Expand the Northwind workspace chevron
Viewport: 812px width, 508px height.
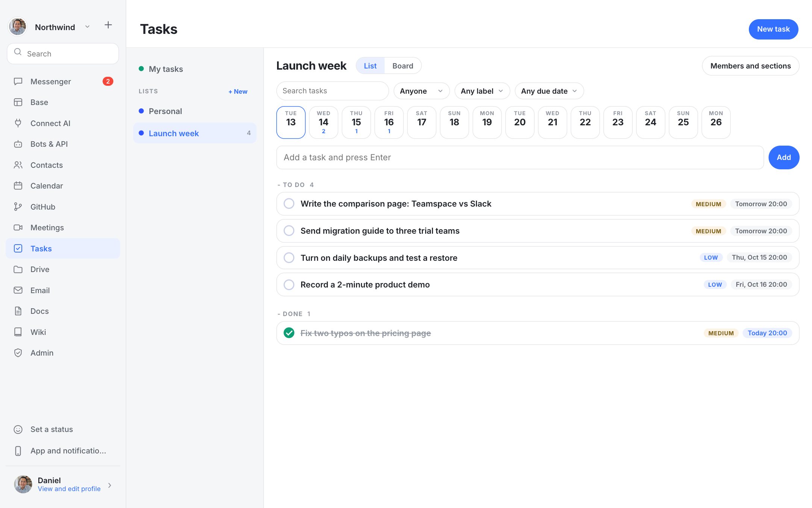87,27
